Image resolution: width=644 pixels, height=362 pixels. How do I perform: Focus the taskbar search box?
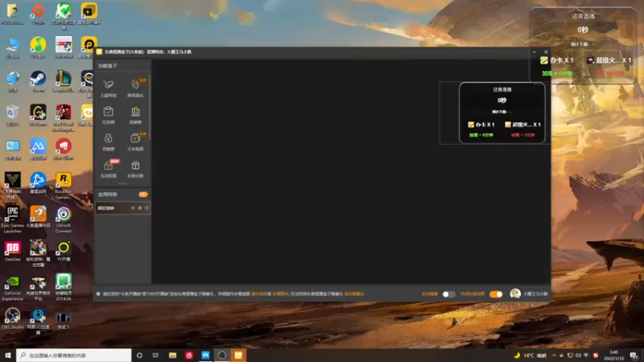(74, 356)
